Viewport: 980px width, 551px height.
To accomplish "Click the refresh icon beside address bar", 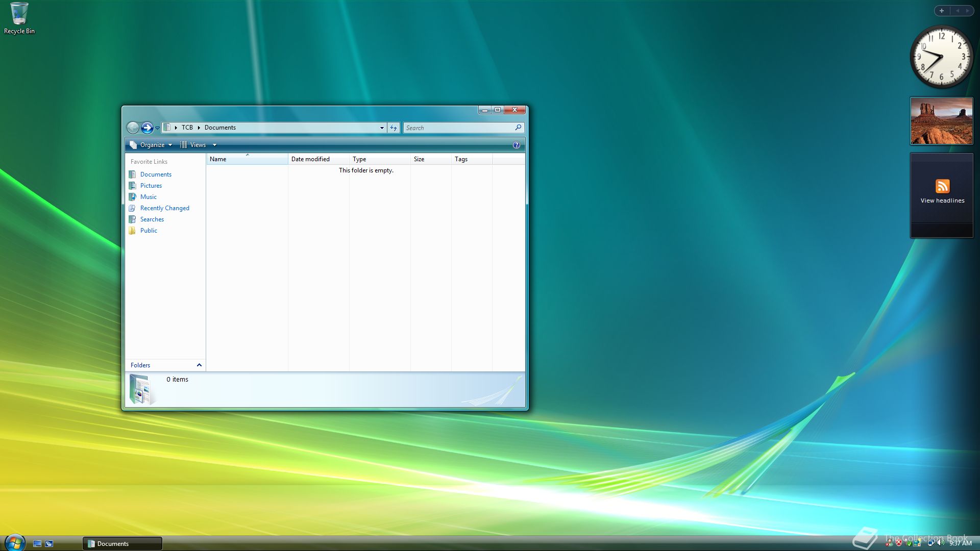I will [x=394, y=128].
